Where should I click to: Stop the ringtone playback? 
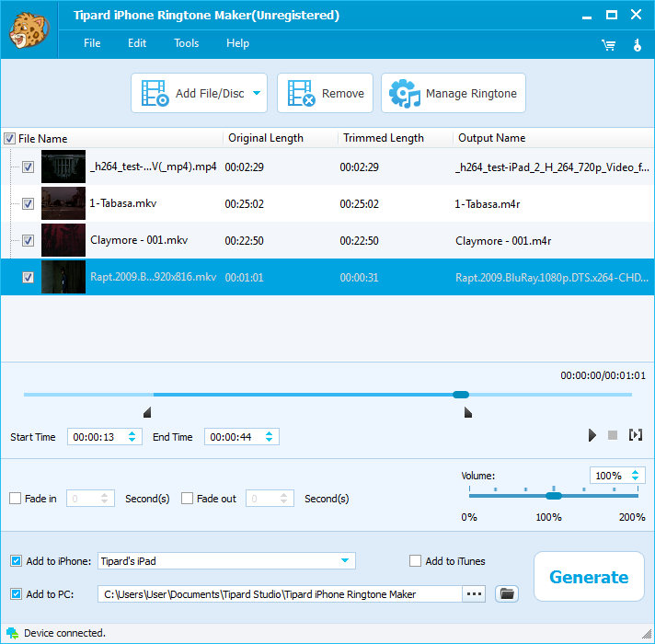point(613,435)
